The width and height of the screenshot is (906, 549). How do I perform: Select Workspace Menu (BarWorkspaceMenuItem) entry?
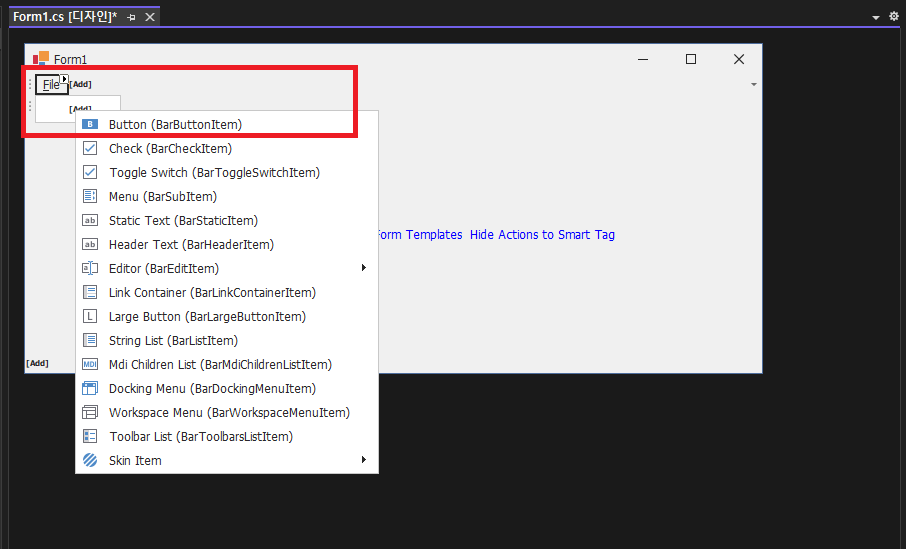coord(227,412)
